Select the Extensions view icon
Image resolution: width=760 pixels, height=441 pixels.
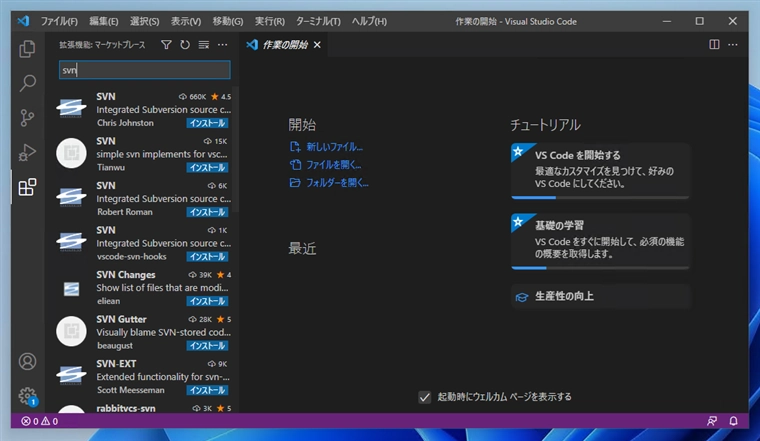coord(27,187)
